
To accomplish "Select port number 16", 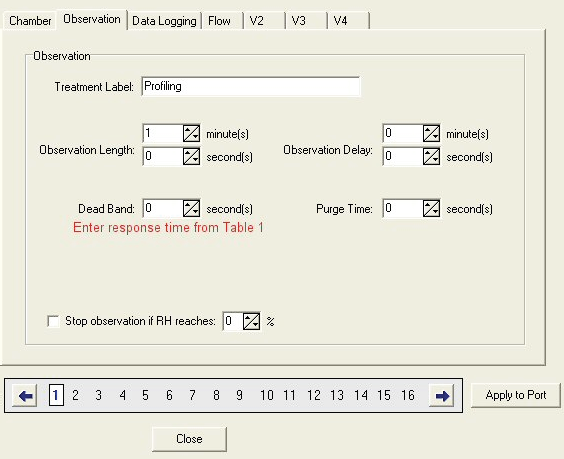I will click(408, 395).
